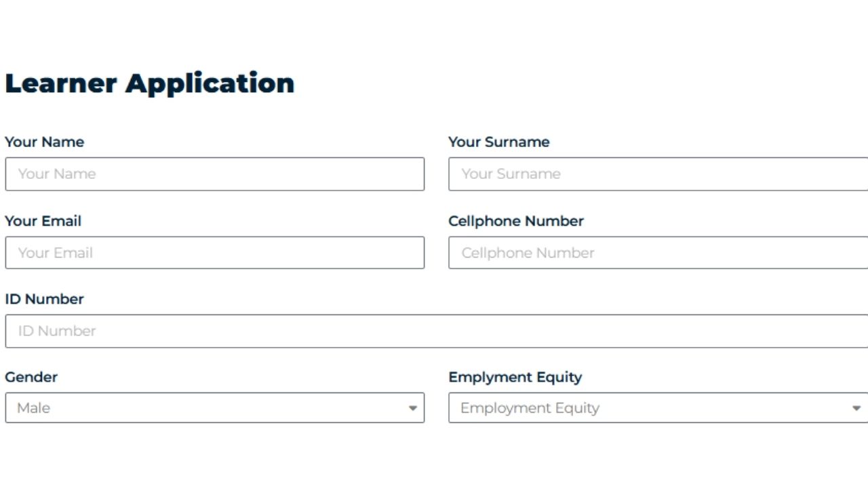868x488 pixels.
Task: Click the Your Email input field
Action: [215, 252]
